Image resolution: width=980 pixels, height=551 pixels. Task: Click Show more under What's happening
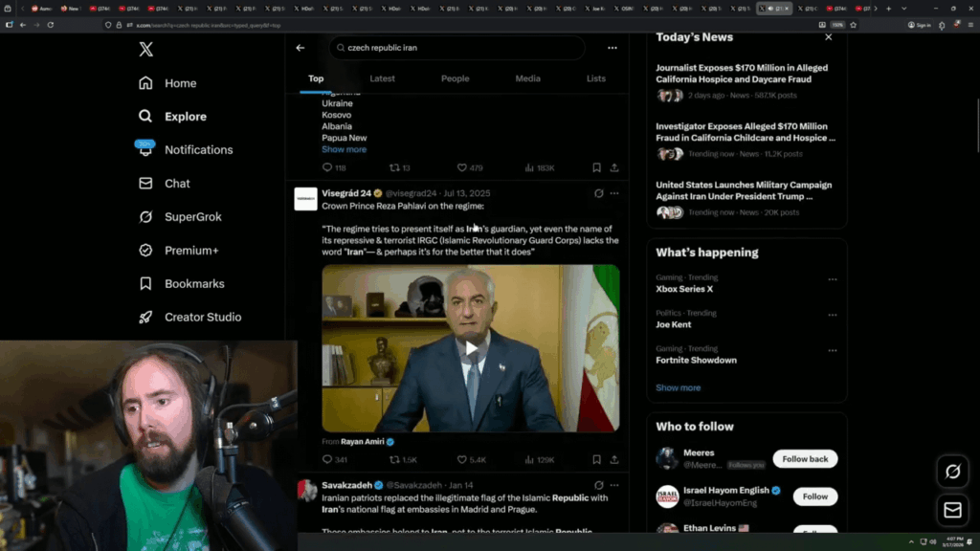pos(678,388)
